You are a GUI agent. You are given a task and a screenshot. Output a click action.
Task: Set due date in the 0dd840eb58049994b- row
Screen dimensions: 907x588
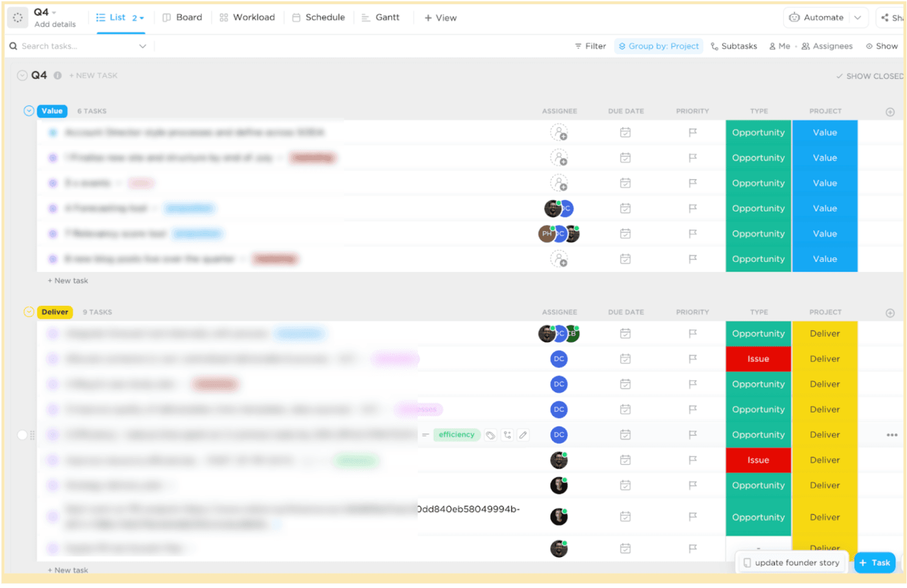click(x=625, y=517)
